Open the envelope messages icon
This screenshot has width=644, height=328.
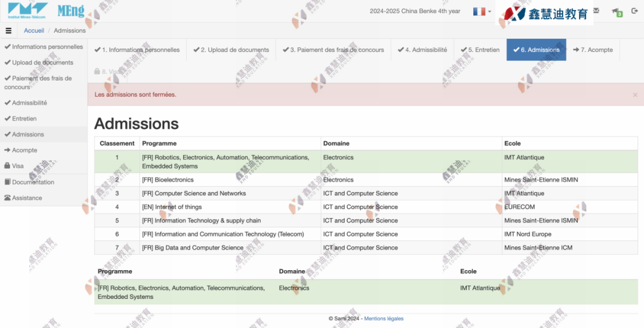[x=596, y=11]
